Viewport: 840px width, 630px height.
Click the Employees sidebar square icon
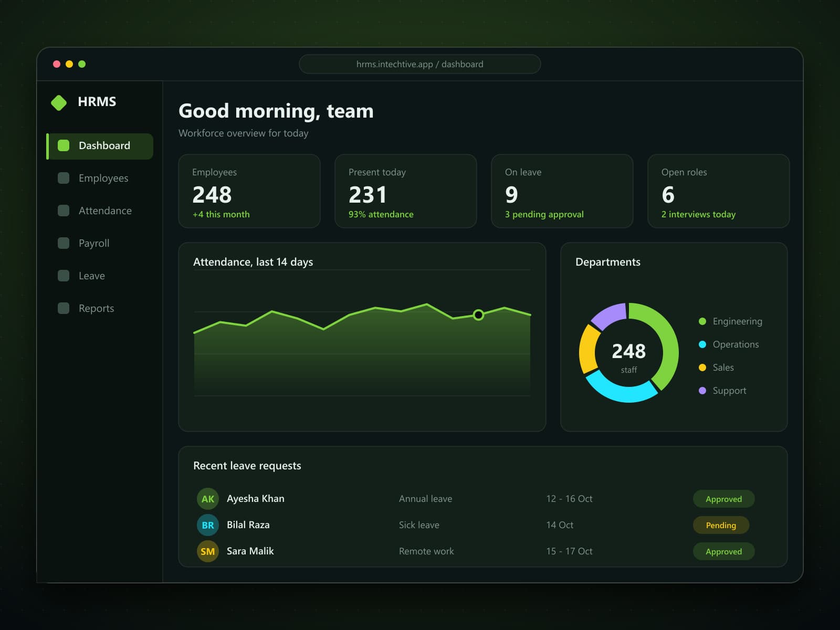point(64,178)
